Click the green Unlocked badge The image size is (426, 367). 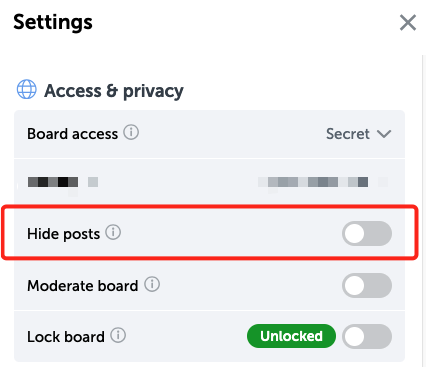[291, 336]
